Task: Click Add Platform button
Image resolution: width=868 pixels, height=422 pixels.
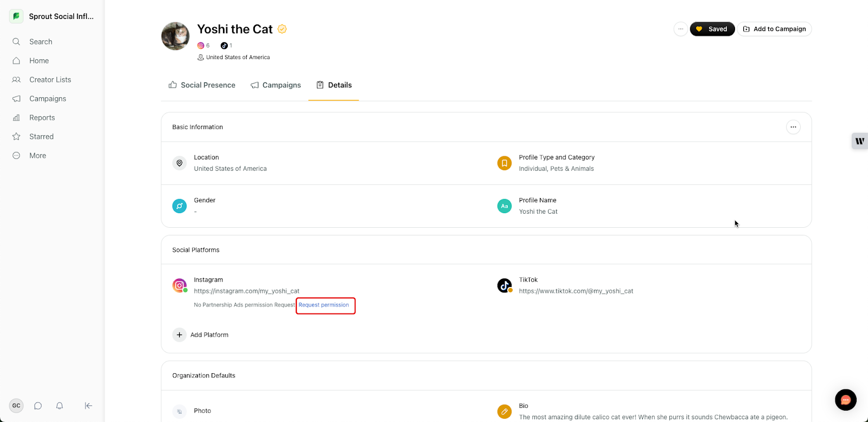Action: click(x=201, y=335)
